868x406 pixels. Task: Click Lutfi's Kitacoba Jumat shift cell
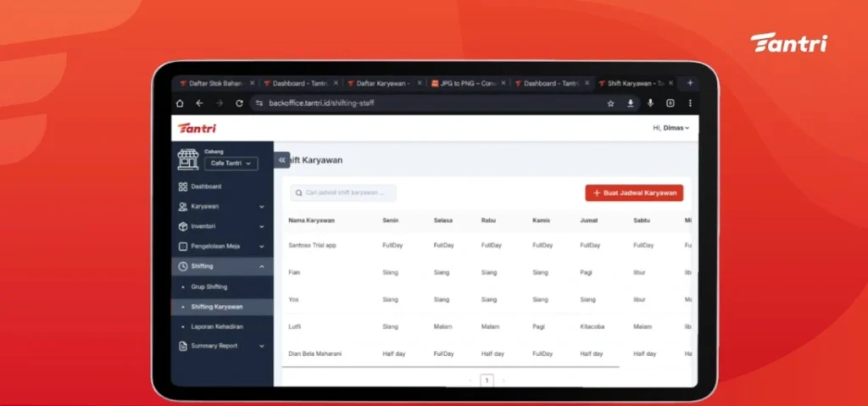pyautogui.click(x=593, y=327)
